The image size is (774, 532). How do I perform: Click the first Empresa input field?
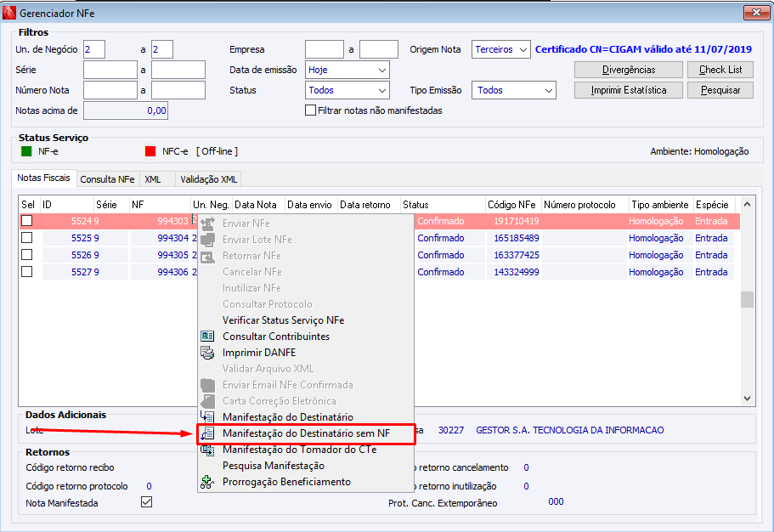(325, 49)
